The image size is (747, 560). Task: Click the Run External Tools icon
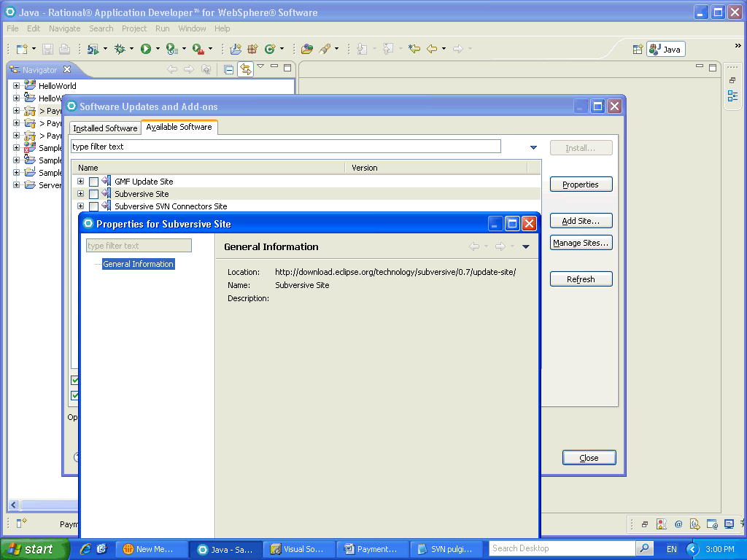[x=198, y=49]
